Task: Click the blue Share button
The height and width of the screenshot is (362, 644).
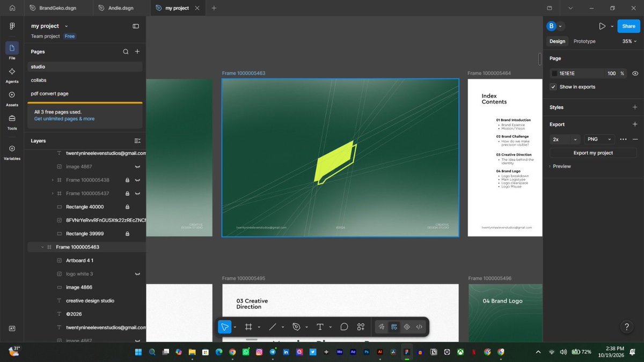Action: 628,26
